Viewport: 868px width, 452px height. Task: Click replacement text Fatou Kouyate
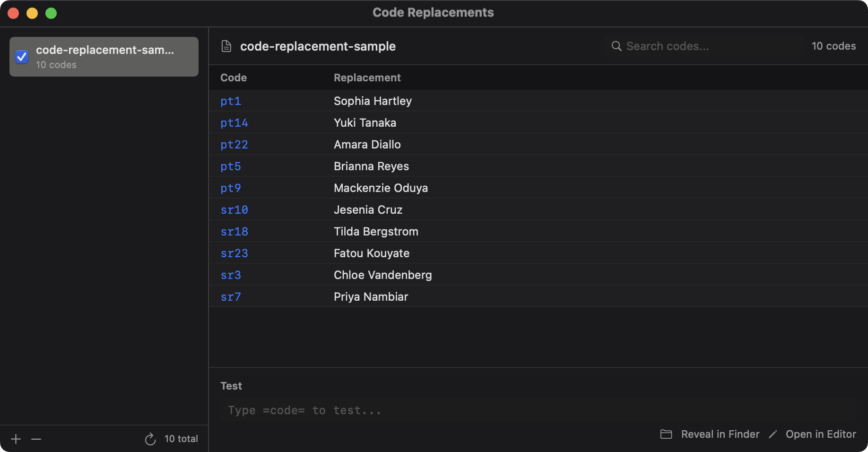click(x=372, y=253)
